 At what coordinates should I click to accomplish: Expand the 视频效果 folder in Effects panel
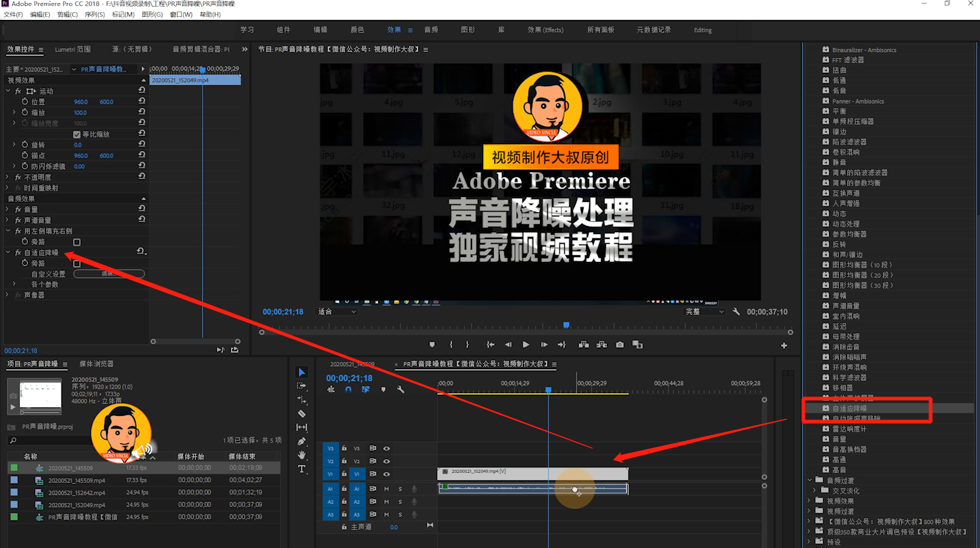click(810, 501)
